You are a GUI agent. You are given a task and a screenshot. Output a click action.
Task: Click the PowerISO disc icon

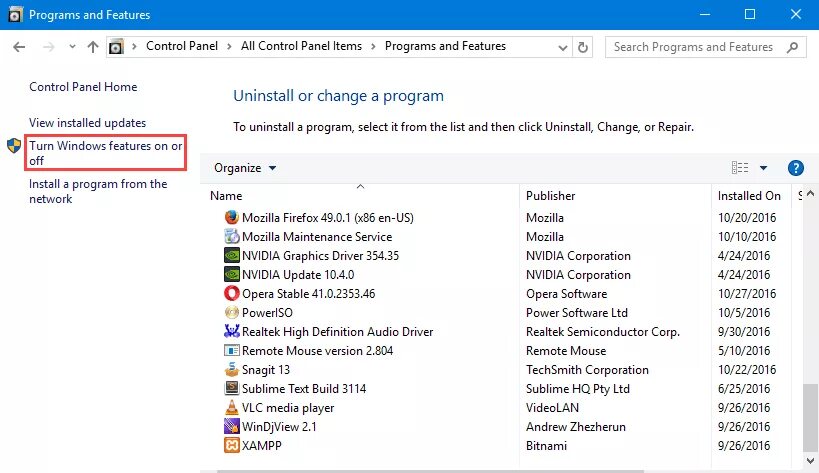coord(231,312)
